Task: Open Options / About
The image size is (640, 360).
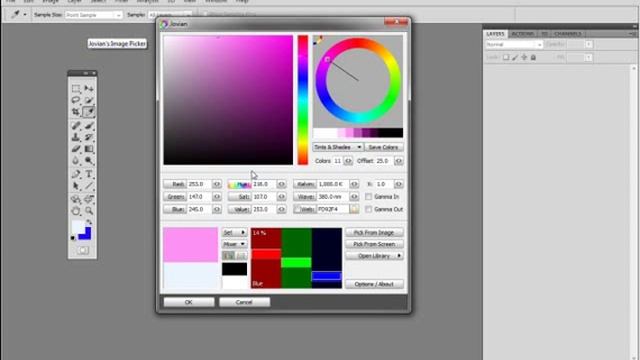Action: pyautogui.click(x=374, y=284)
